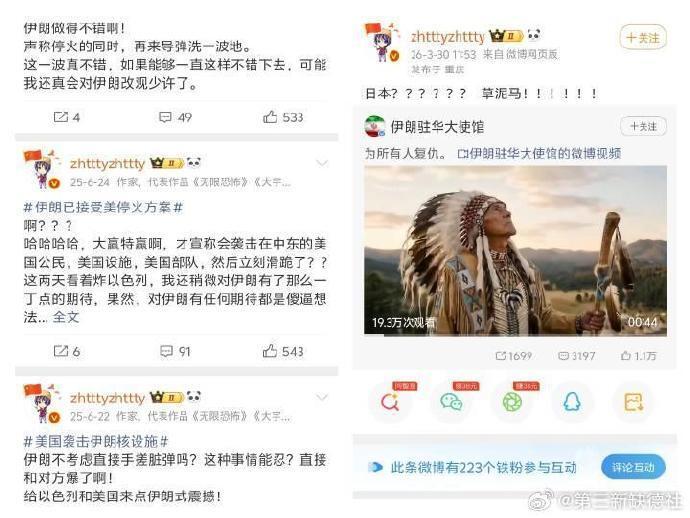Follow 伊朗驻华大使馆 account
Image resolution: width=690 pixels, height=518 pixels.
pos(643,127)
